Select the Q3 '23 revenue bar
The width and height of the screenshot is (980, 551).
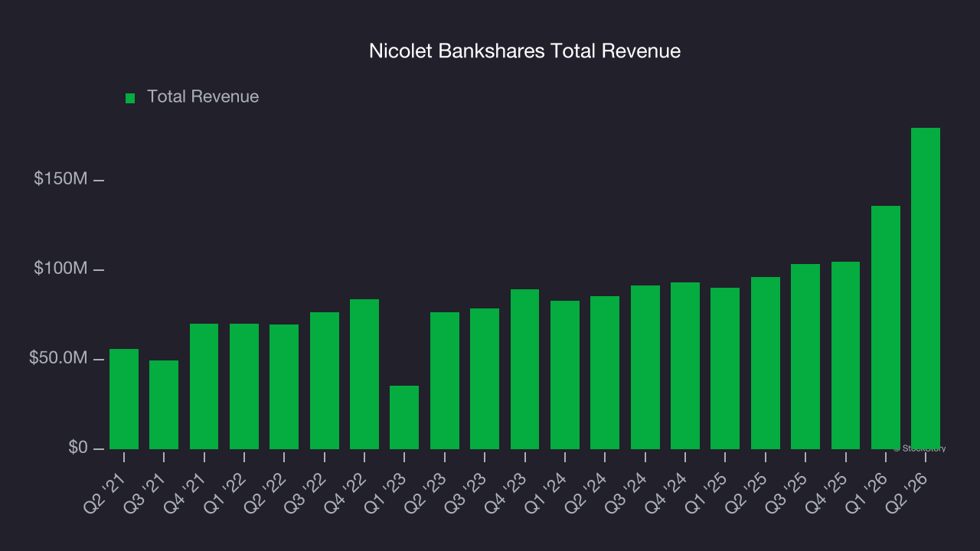[x=485, y=379]
